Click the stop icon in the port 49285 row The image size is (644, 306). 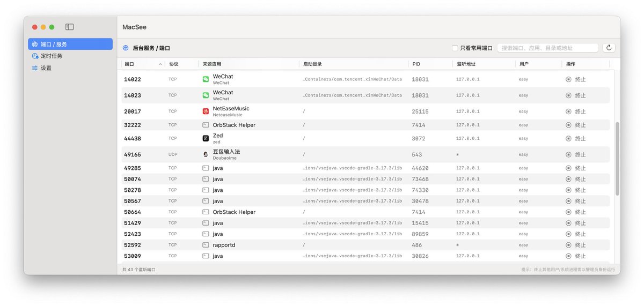tap(568, 168)
